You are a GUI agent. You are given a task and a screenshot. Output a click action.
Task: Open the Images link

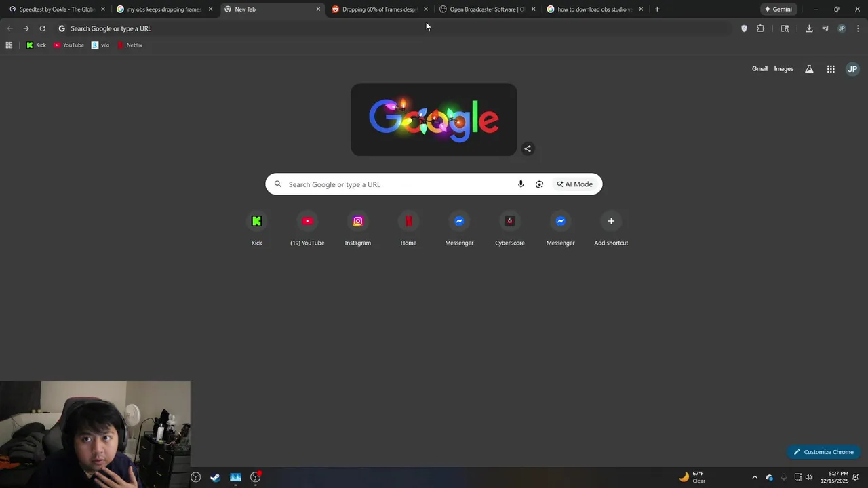click(784, 69)
